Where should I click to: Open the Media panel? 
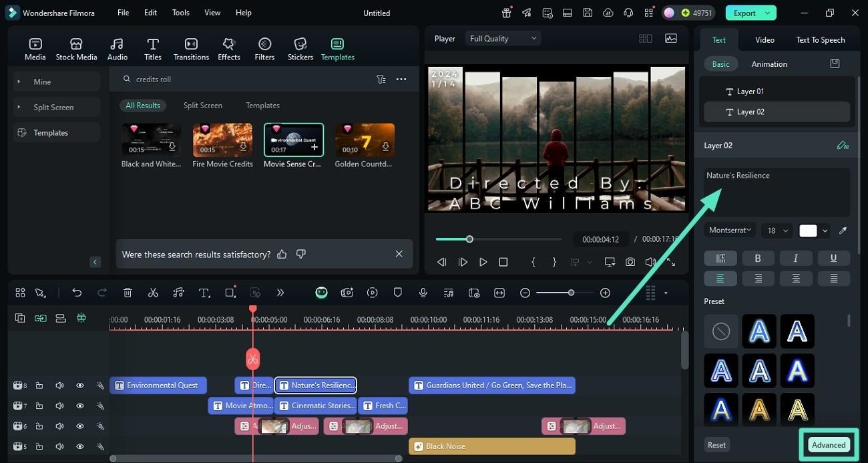click(35, 49)
